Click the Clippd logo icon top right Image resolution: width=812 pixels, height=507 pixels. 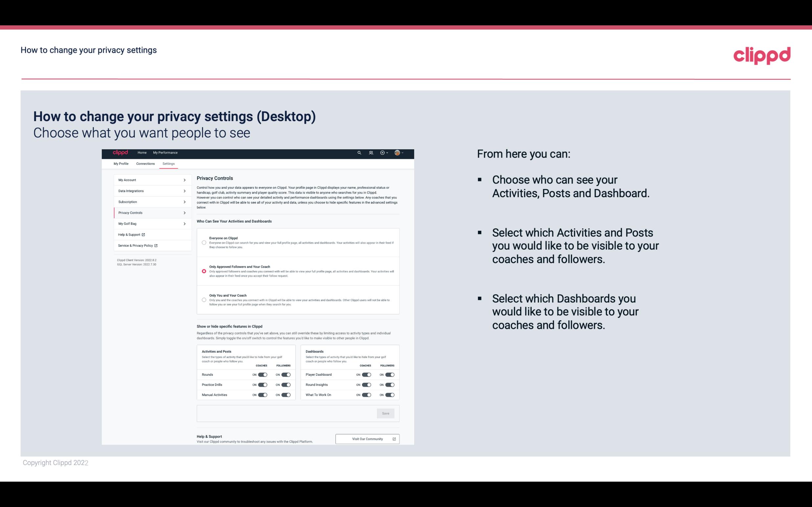pos(762,55)
